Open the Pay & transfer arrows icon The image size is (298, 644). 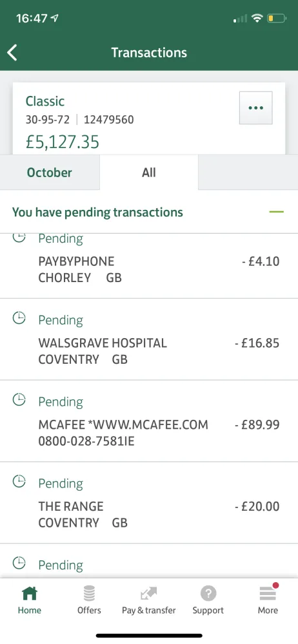[148, 594]
